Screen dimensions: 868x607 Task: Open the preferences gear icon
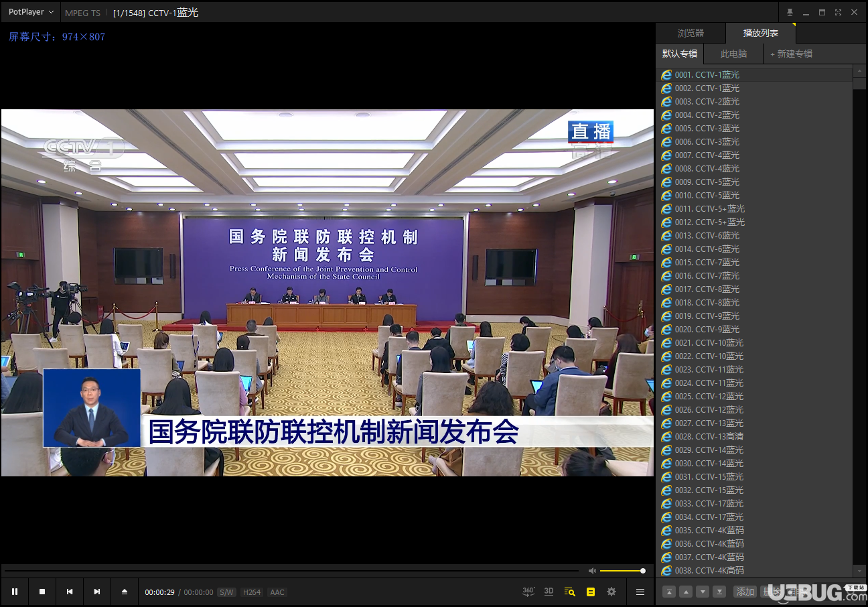(611, 592)
